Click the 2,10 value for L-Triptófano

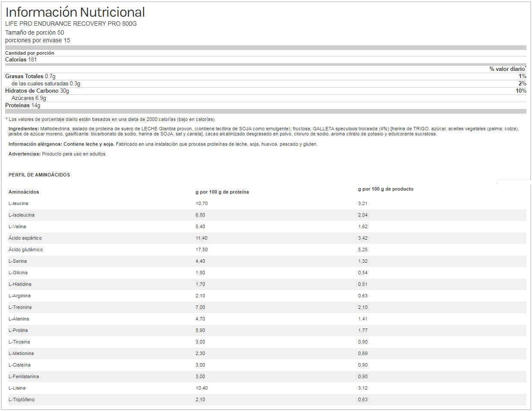pyautogui.click(x=201, y=399)
